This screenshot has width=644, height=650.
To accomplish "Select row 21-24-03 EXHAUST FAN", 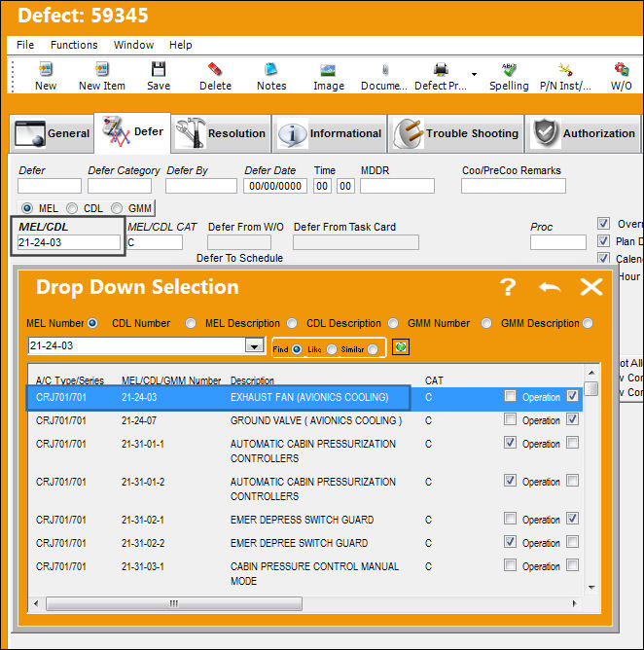I will (x=305, y=397).
